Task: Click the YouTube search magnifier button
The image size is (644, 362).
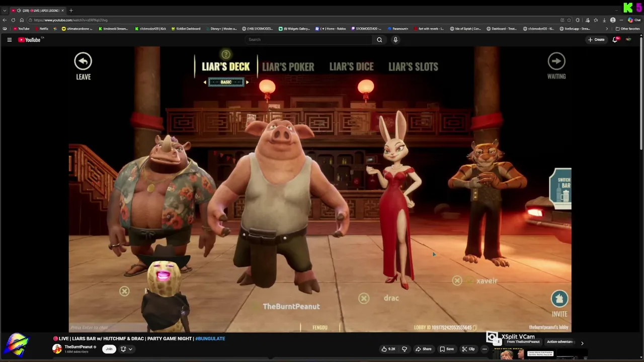Action: (379, 40)
